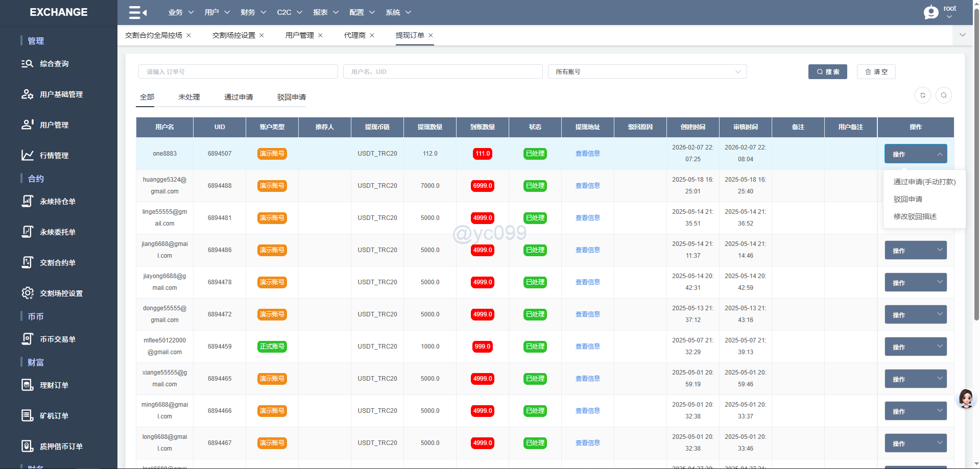The image size is (980, 469).
Task: Open the customer service avatar icon
Action: click(965, 398)
